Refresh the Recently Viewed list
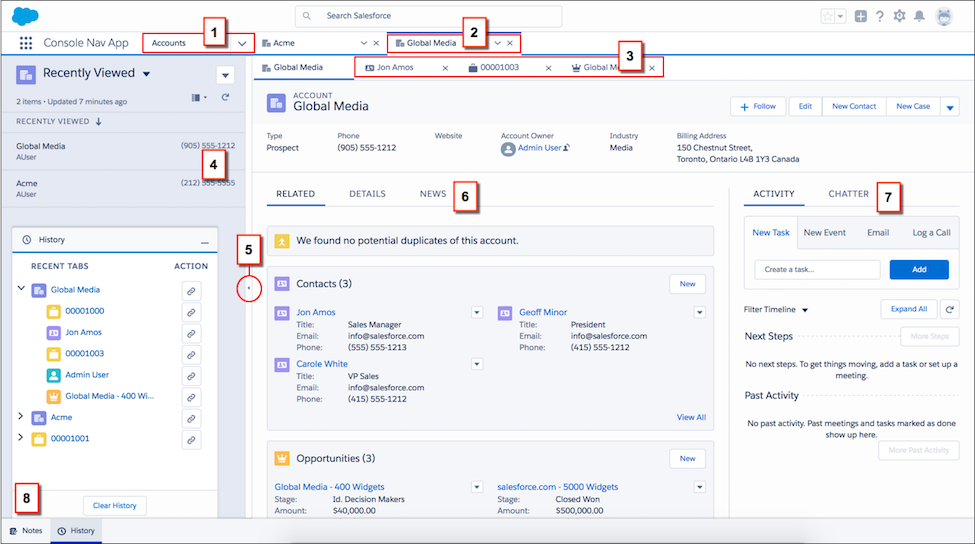 click(225, 98)
